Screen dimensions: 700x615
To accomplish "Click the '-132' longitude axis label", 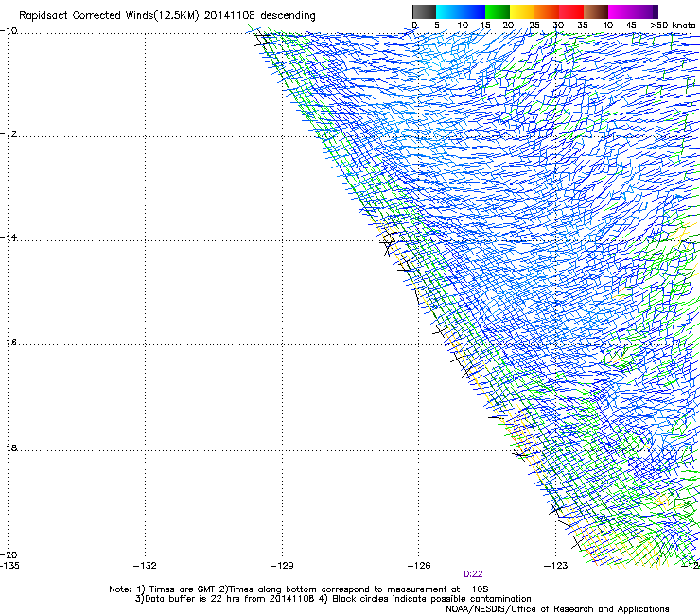I will pos(145,566).
